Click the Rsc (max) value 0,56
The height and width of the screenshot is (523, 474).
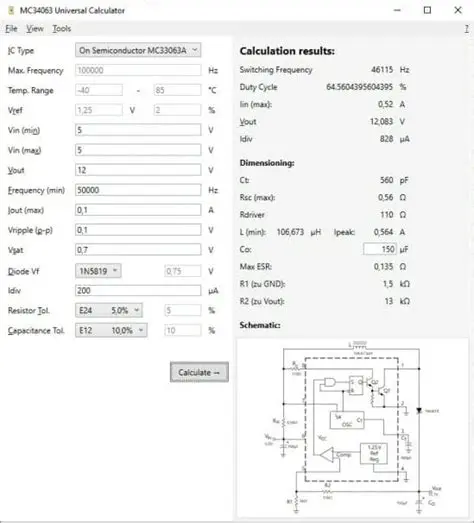386,197
